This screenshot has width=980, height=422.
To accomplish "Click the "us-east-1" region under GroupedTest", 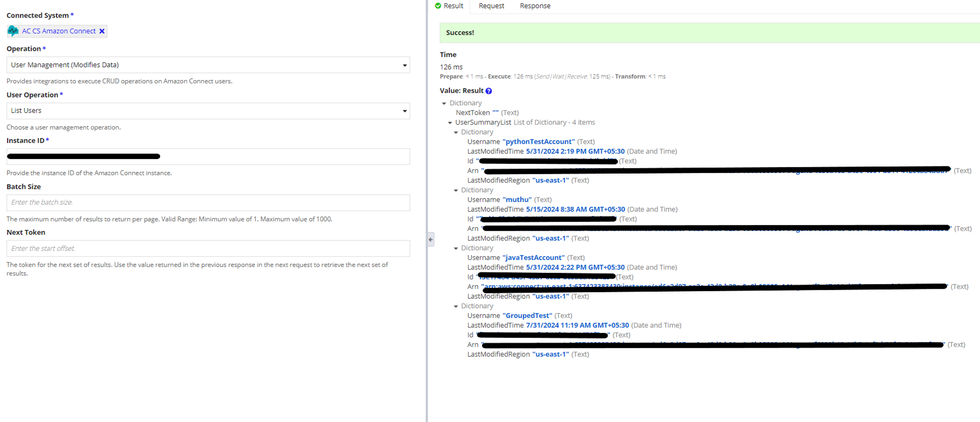I will (x=550, y=354).
